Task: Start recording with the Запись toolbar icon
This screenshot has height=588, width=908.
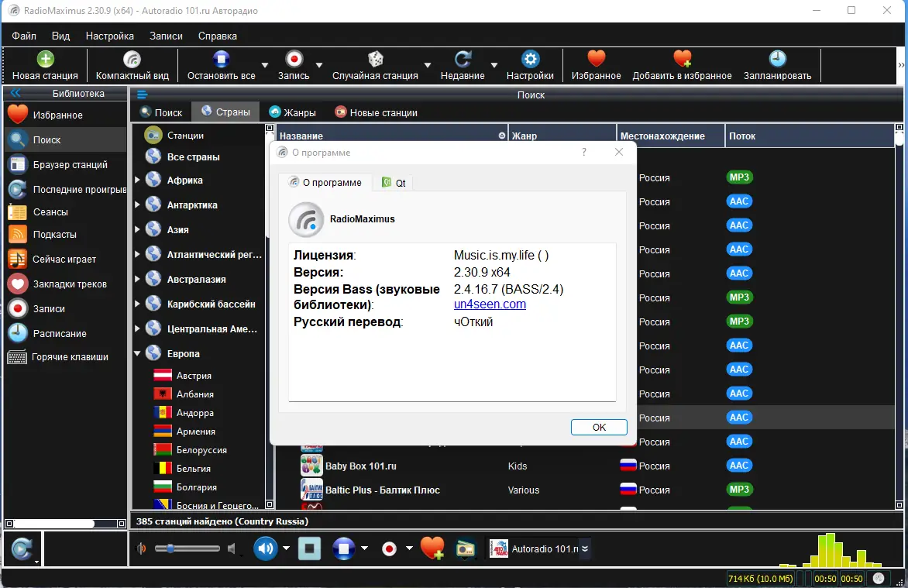Action: pyautogui.click(x=294, y=60)
